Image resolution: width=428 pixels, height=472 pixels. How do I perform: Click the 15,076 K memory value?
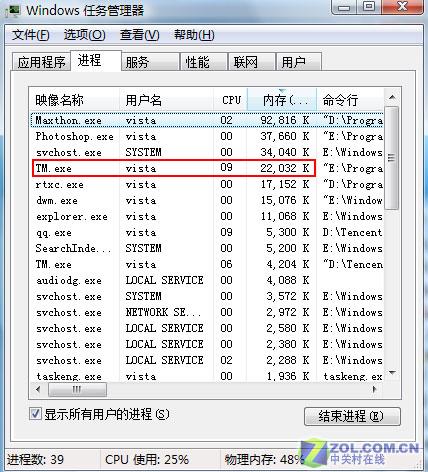[x=285, y=200]
